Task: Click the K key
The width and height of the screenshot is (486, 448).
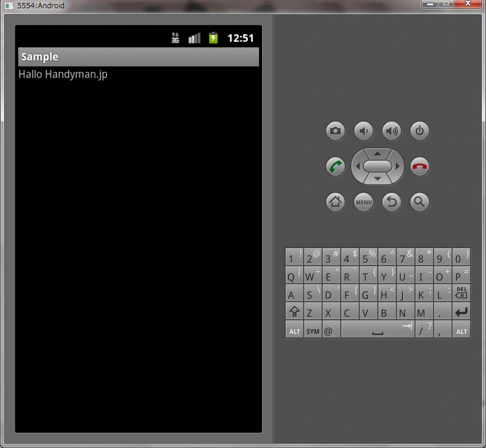Action: click(424, 293)
